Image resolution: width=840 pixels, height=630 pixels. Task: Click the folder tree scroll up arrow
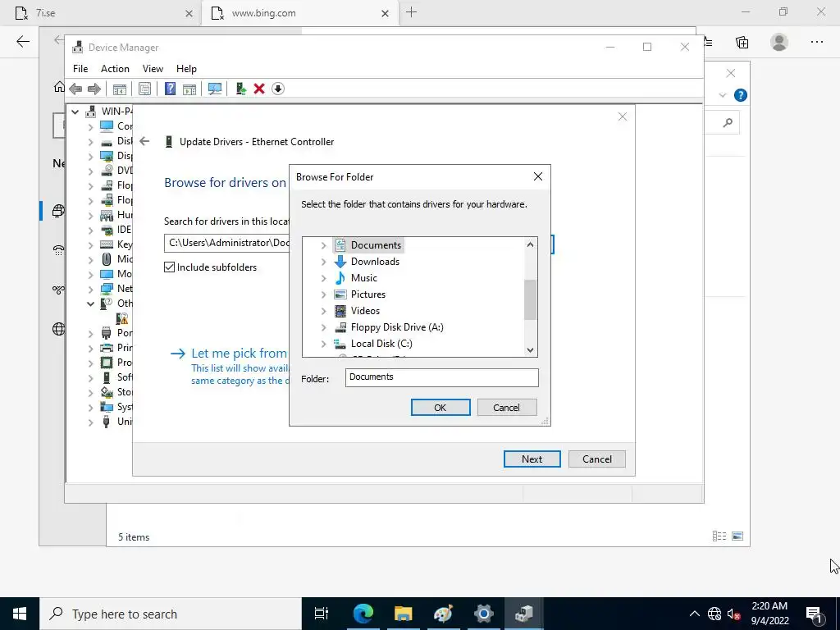pyautogui.click(x=530, y=244)
